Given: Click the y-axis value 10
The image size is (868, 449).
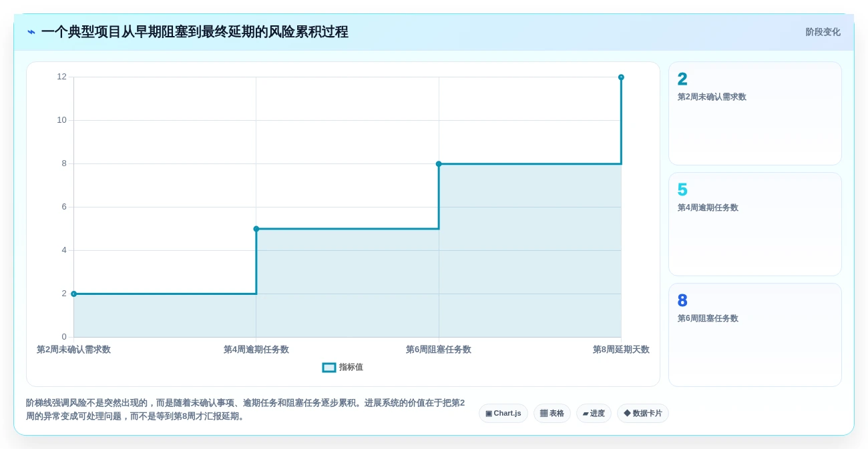Looking at the screenshot, I should [x=61, y=120].
